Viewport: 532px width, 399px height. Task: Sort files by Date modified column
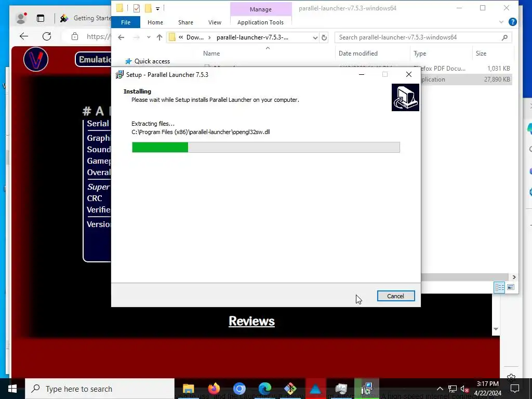(358, 54)
